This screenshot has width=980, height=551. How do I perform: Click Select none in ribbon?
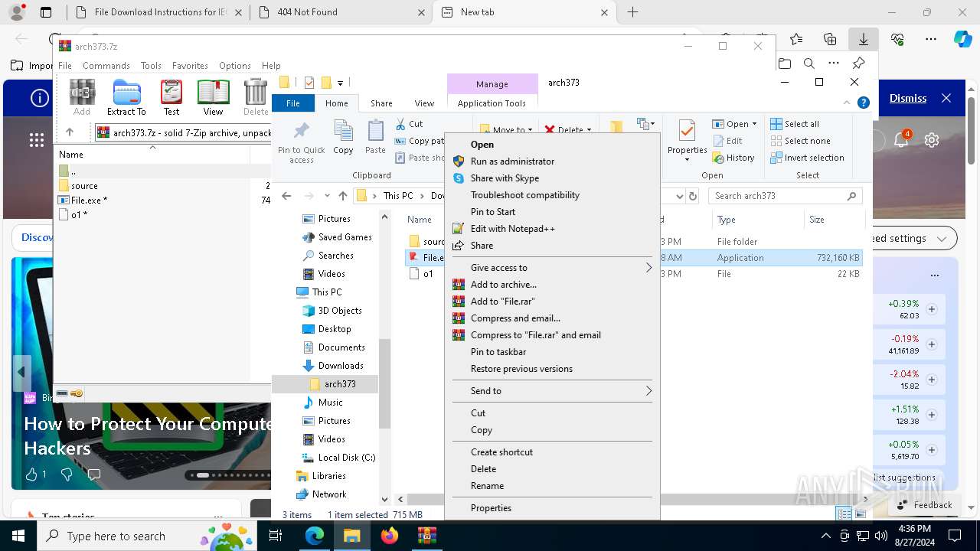800,141
